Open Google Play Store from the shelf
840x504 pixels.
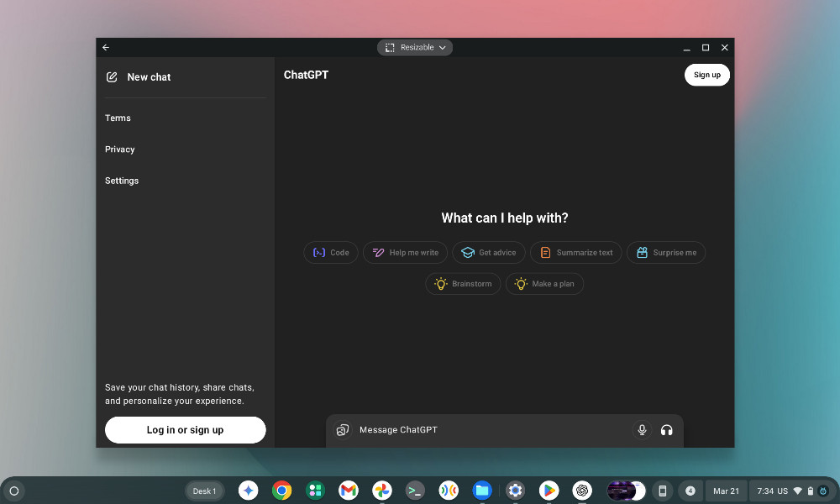(x=549, y=490)
